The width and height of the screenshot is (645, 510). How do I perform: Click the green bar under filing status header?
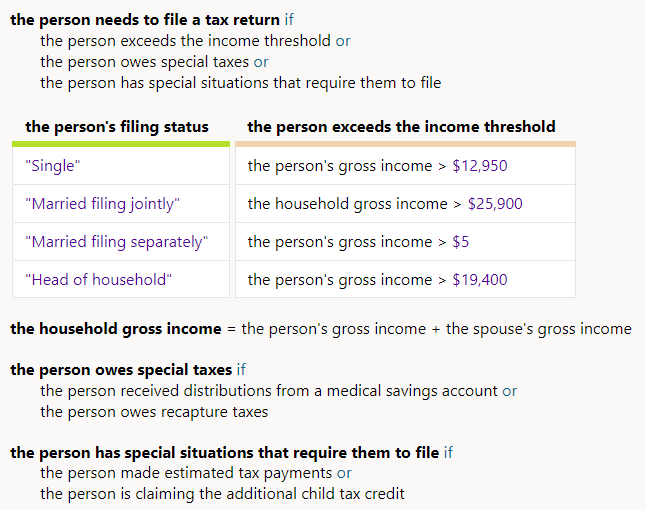pyautogui.click(x=121, y=144)
